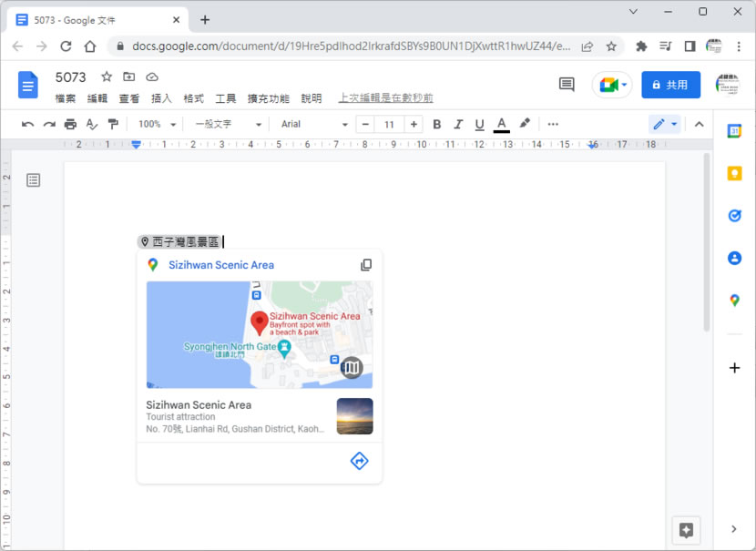
Task: Show the document outline icon
Action: coord(34,180)
